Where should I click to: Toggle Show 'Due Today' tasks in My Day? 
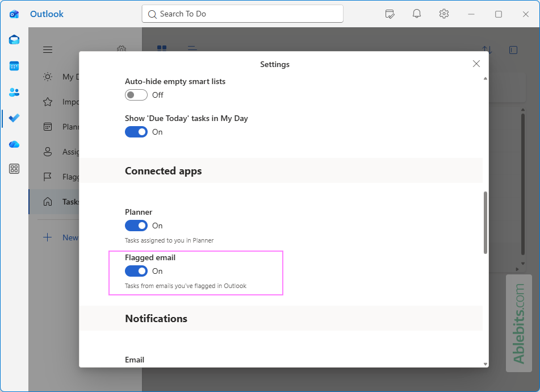(136, 132)
